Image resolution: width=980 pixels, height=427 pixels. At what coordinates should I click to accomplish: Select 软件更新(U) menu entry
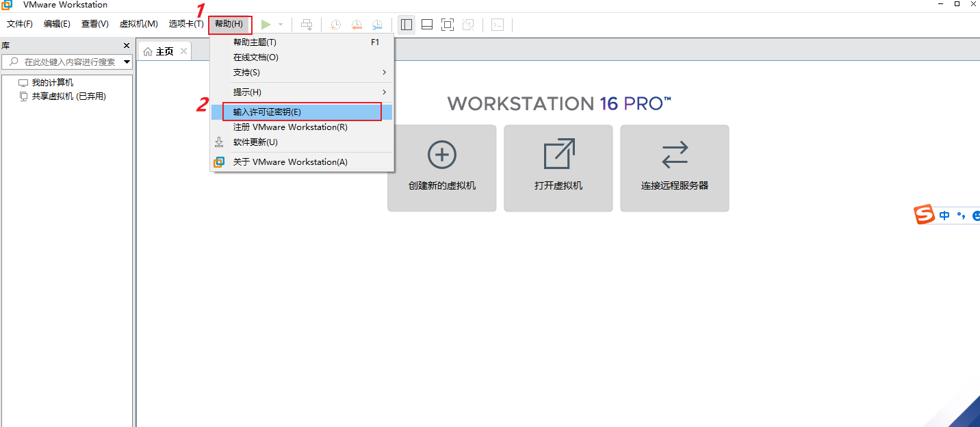coord(302,142)
